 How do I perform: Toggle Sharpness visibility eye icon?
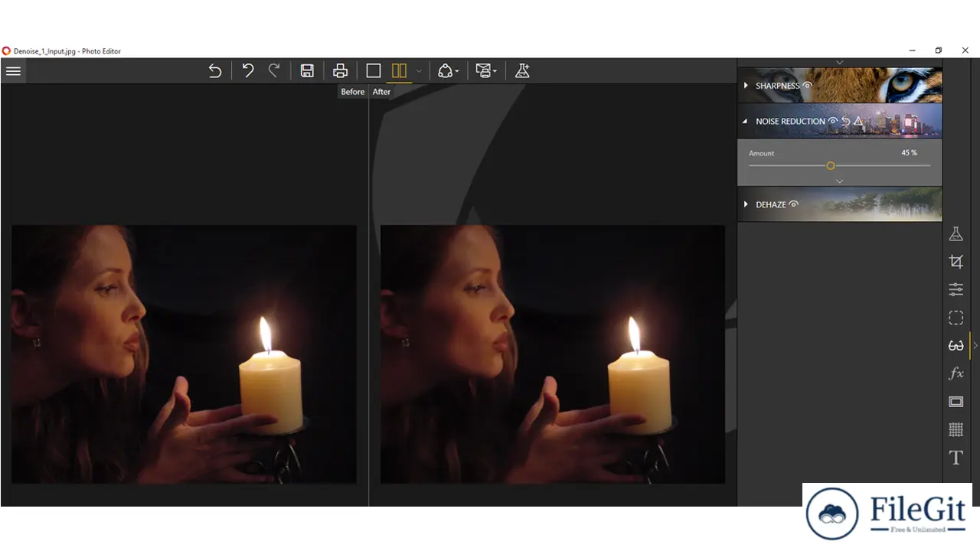click(x=807, y=85)
